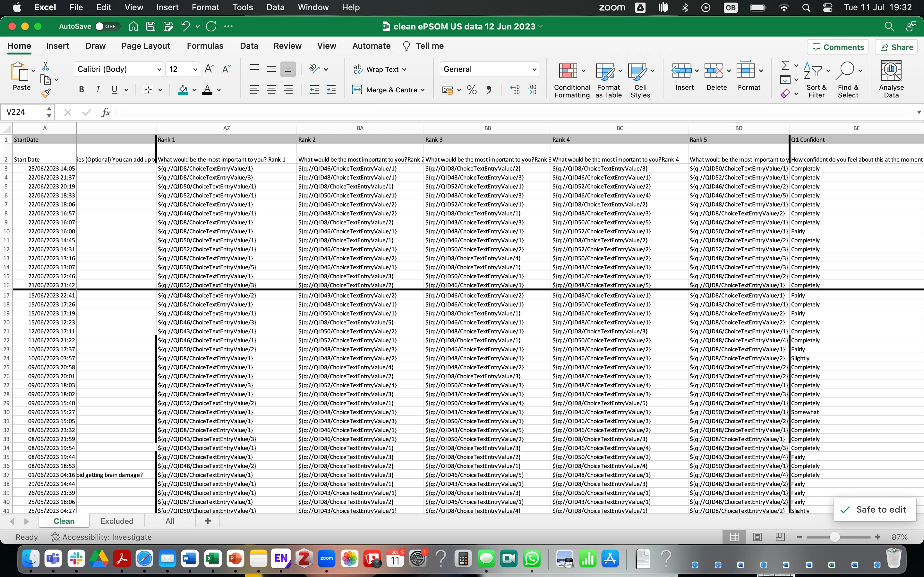Image resolution: width=924 pixels, height=577 pixels.
Task: Switch to Page Layout view in status bar
Action: pos(757,537)
